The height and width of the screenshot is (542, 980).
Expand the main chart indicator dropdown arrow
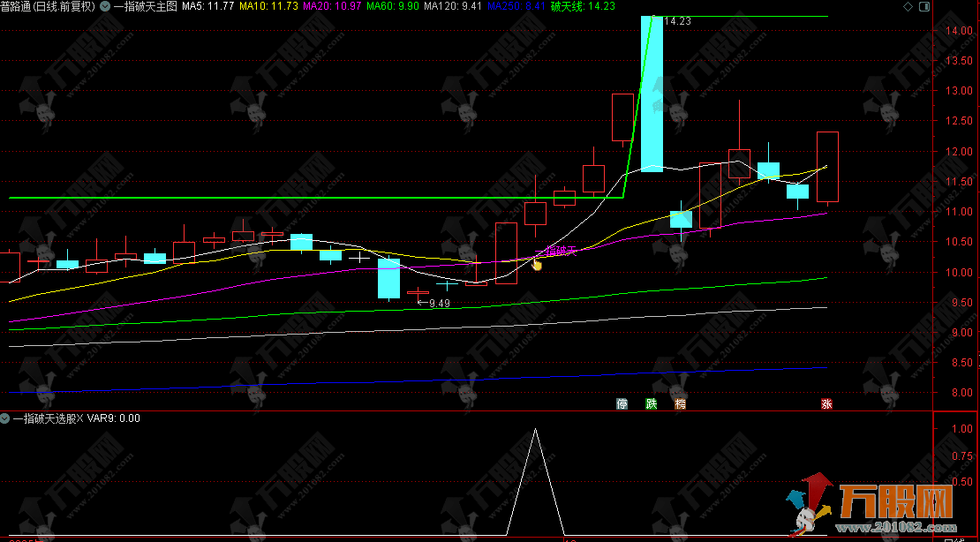click(x=105, y=6)
